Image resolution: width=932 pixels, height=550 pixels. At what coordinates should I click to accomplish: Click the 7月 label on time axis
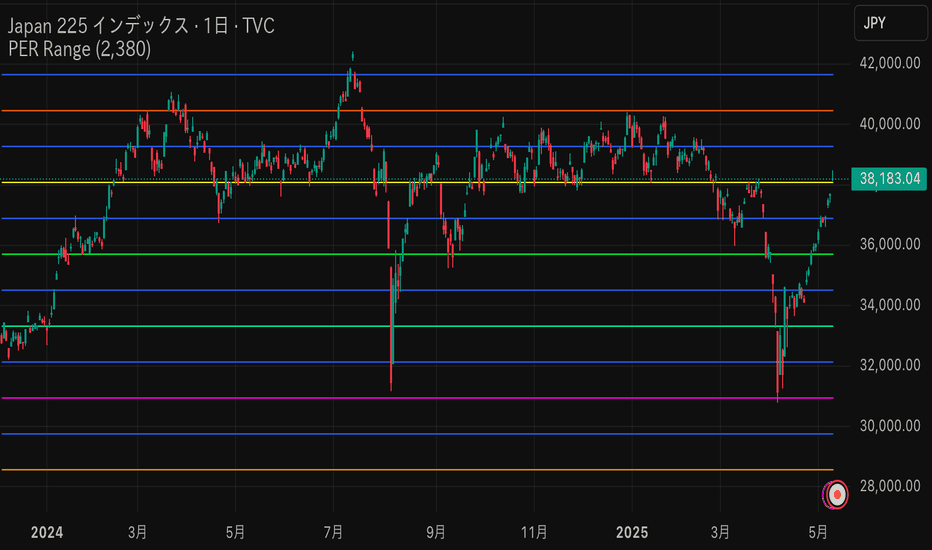pos(333,532)
